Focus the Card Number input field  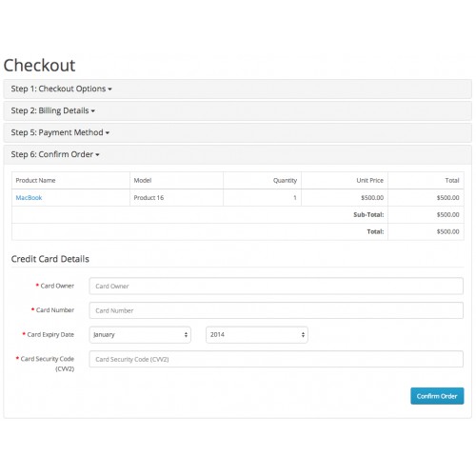(x=276, y=310)
